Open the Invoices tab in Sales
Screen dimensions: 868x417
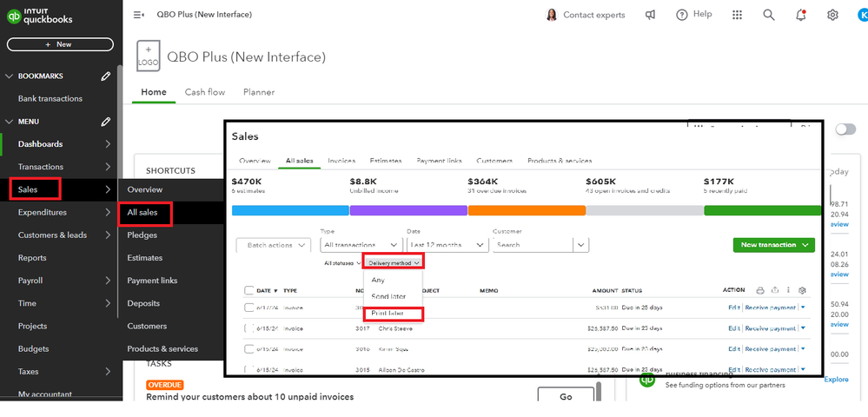point(341,161)
